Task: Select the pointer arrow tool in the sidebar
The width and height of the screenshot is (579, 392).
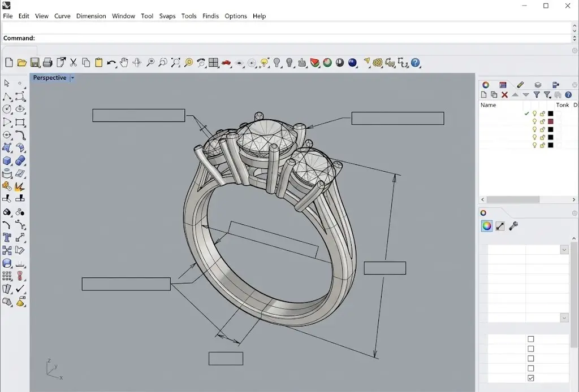Action: click(x=7, y=83)
